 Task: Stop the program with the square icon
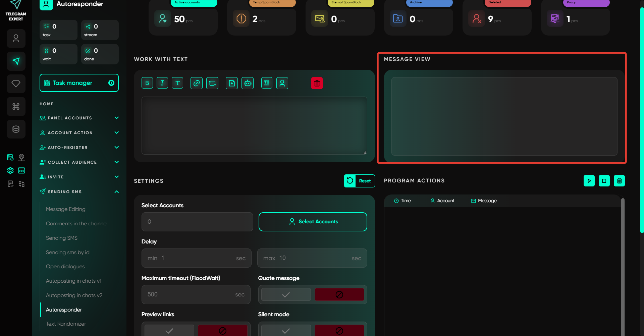point(604,181)
